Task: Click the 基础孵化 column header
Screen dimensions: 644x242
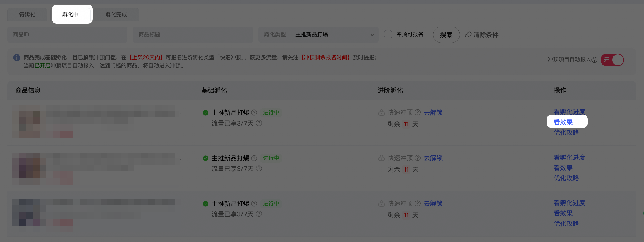Action: pyautogui.click(x=214, y=90)
